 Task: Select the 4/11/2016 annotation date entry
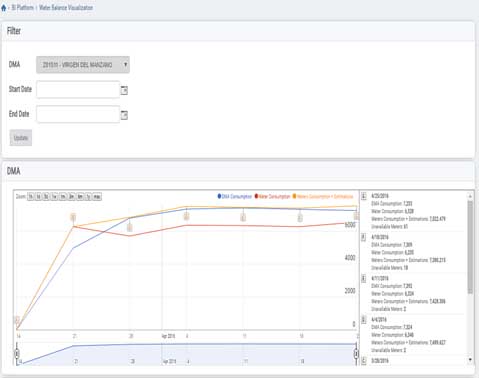click(x=380, y=279)
